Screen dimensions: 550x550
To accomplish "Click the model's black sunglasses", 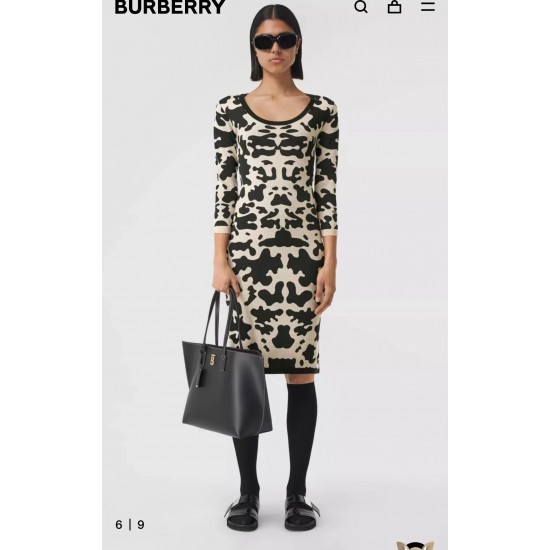I will click(276, 42).
